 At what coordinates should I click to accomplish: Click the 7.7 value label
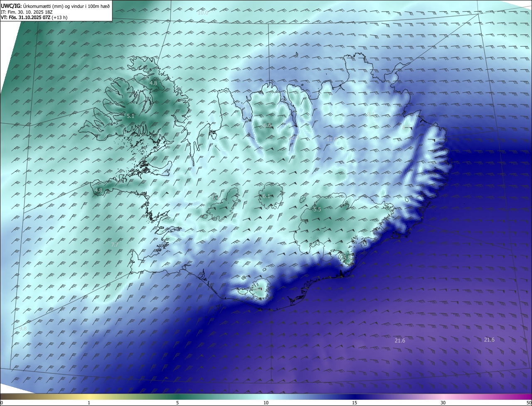point(115,245)
